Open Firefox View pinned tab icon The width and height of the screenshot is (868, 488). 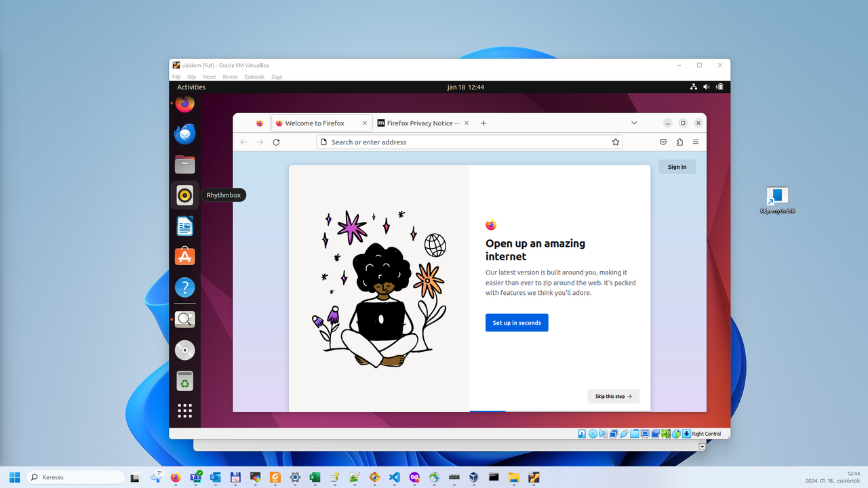260,123
